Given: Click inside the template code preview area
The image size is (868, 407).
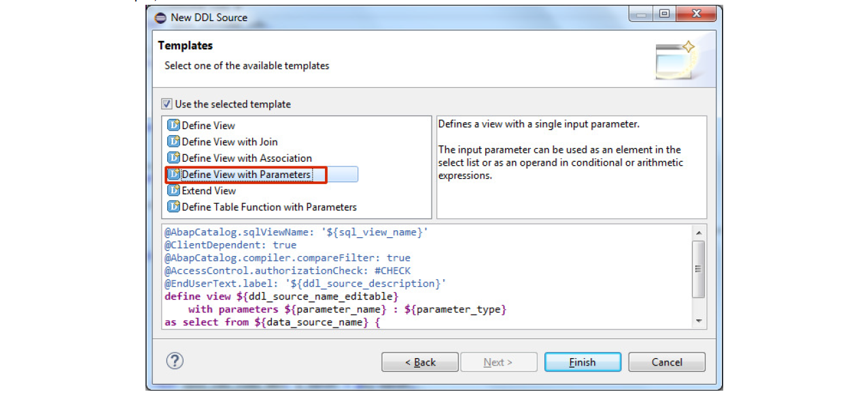Looking at the screenshot, I should [408, 279].
